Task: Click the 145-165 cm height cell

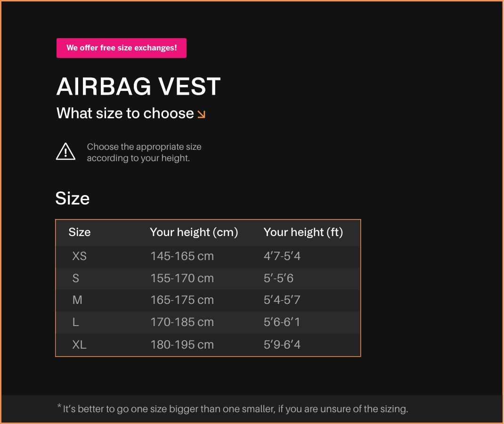Action: (182, 256)
